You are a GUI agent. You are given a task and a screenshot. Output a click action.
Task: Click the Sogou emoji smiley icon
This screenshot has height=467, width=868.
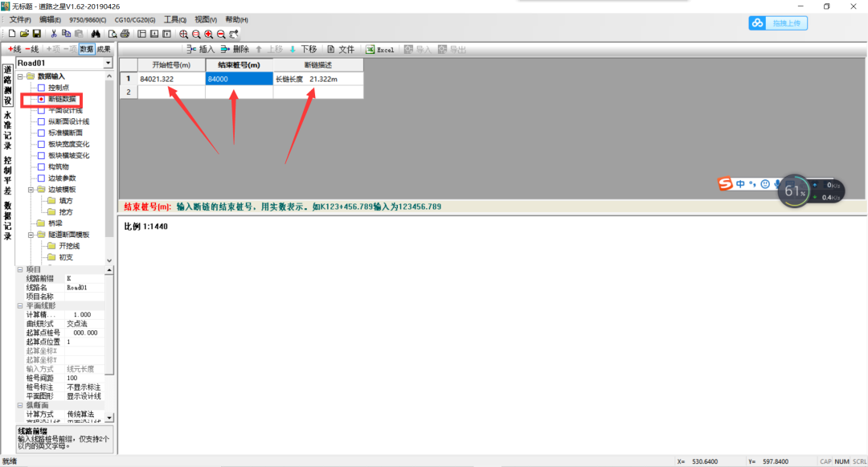(765, 184)
